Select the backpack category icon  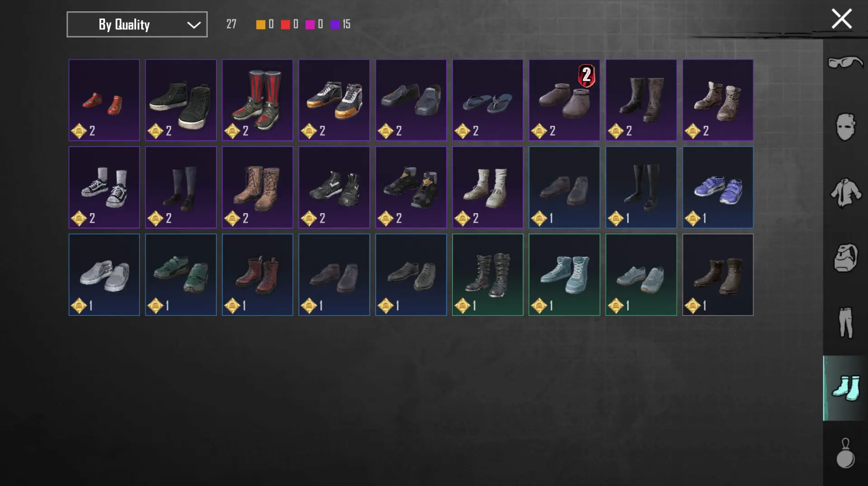845,257
